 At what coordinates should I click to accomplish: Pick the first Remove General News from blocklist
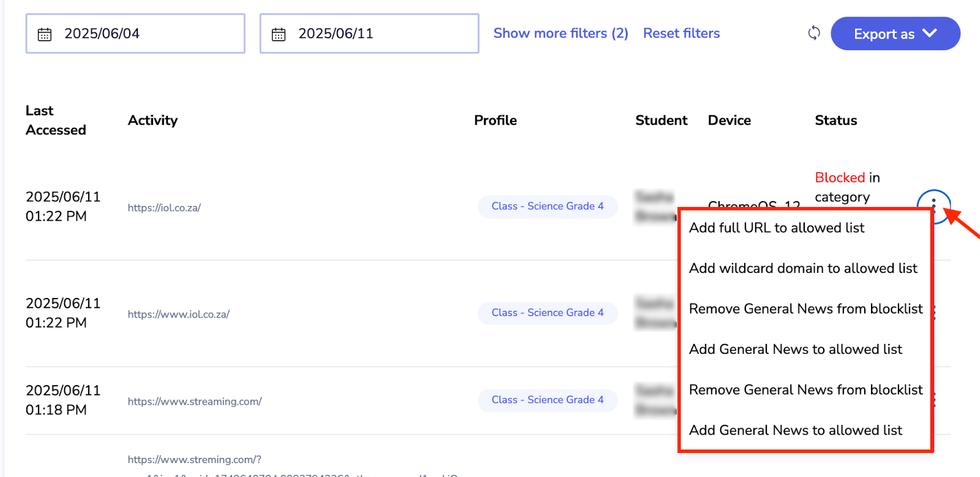pyautogui.click(x=805, y=309)
